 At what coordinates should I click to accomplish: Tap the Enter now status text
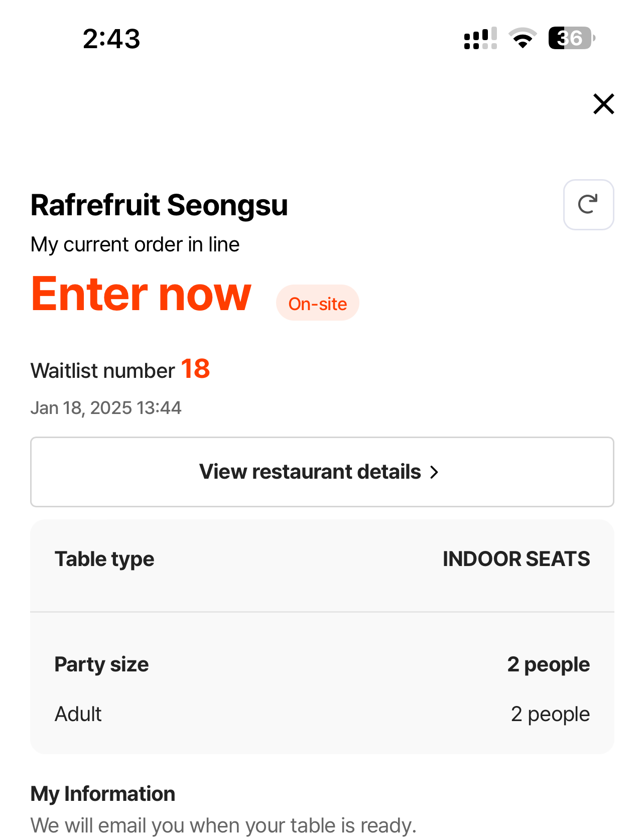click(x=141, y=294)
